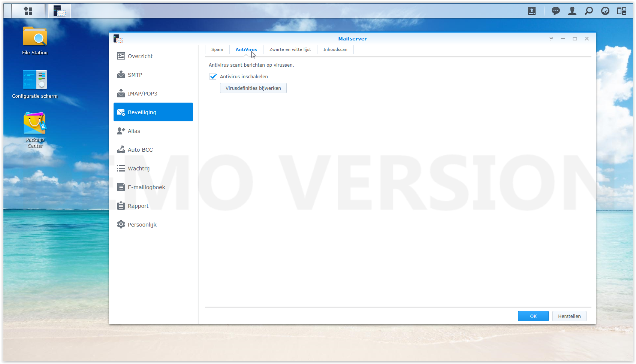The width and height of the screenshot is (636, 364).
Task: Open the Wachtrij section
Action: pyautogui.click(x=153, y=168)
